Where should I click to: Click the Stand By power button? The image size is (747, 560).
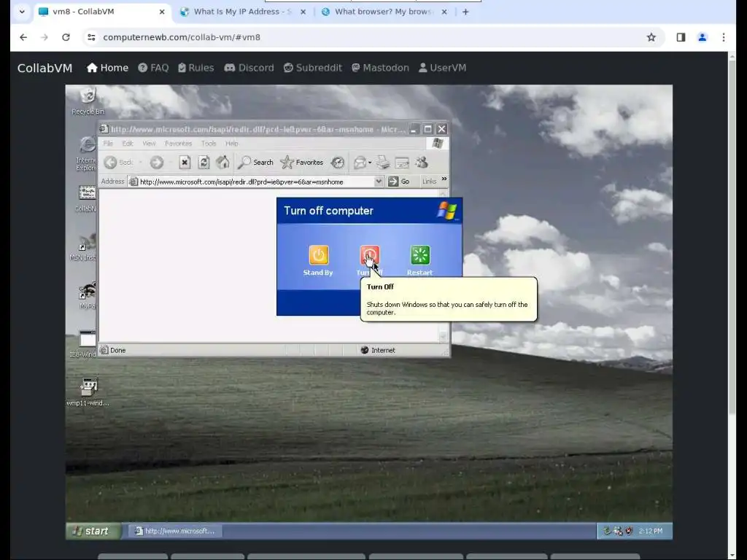pos(318,255)
